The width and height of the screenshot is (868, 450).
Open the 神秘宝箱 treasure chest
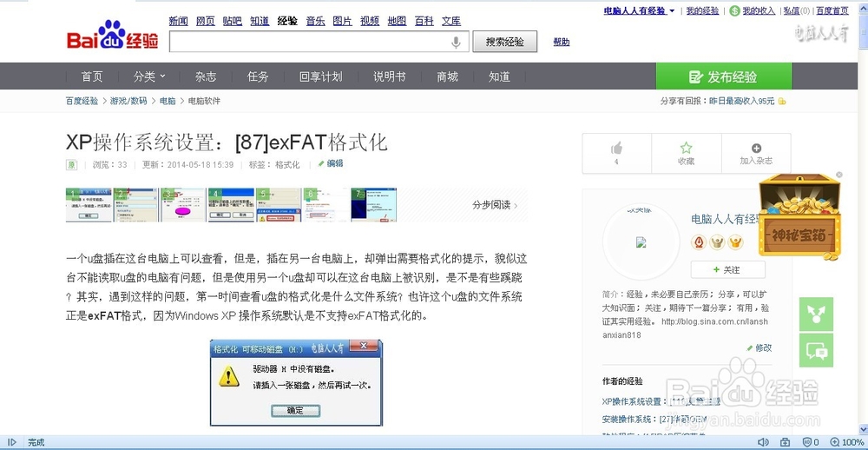point(799,216)
